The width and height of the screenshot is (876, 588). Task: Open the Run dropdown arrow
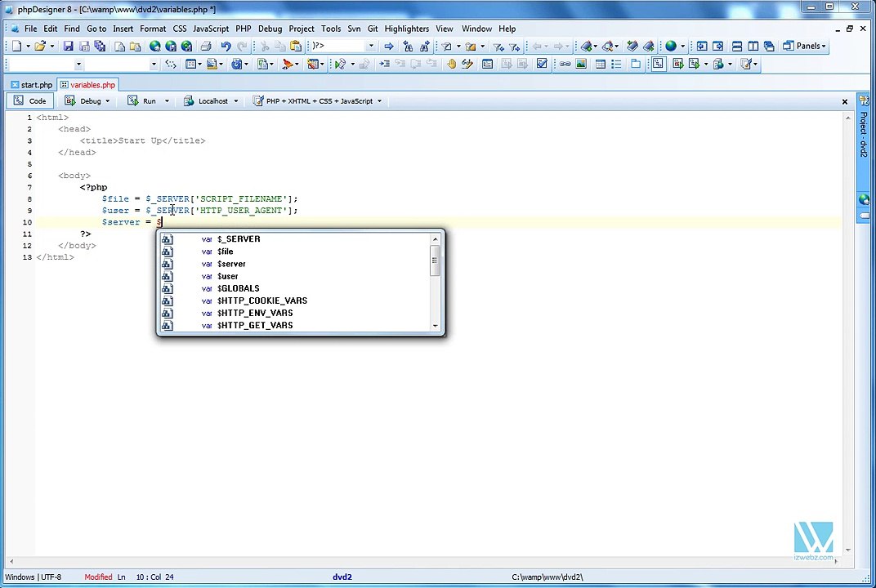(x=167, y=101)
